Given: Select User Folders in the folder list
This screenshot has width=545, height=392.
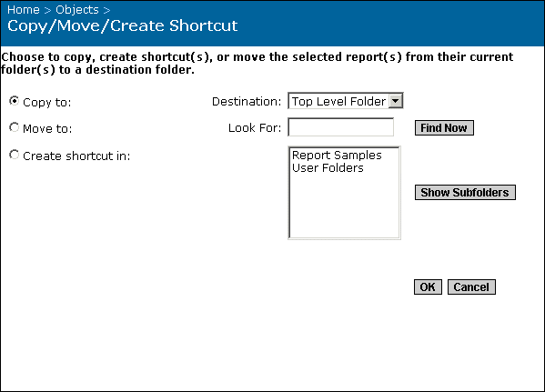Looking at the screenshot, I should click(328, 168).
